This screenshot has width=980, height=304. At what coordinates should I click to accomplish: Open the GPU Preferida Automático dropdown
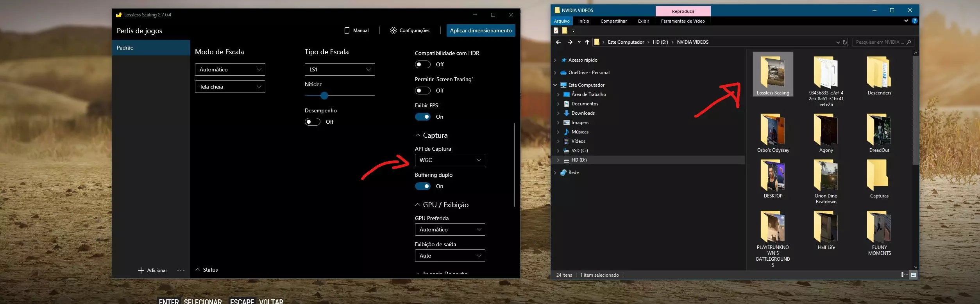[450, 229]
